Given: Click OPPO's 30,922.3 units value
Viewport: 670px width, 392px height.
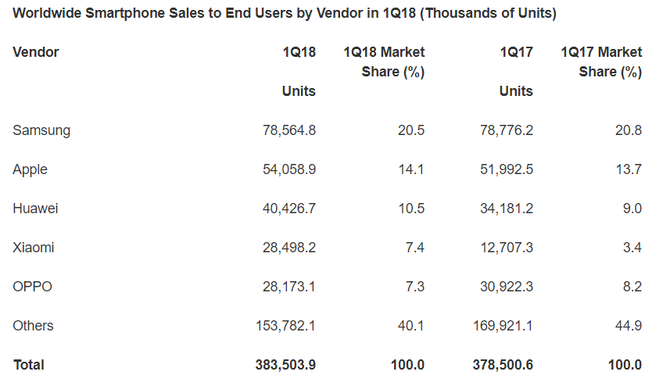Looking at the screenshot, I should 506,286.
